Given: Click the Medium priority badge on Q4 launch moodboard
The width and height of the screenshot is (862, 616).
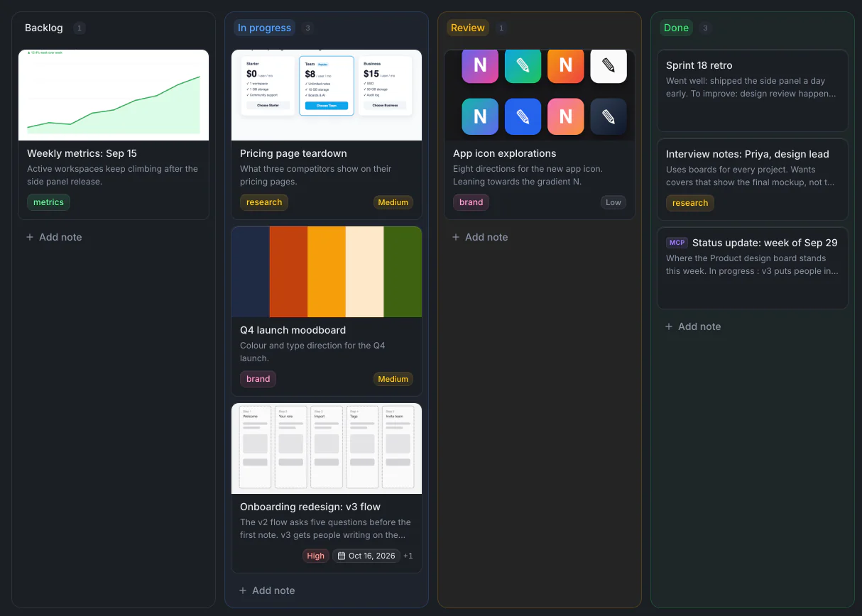Looking at the screenshot, I should 393,379.
